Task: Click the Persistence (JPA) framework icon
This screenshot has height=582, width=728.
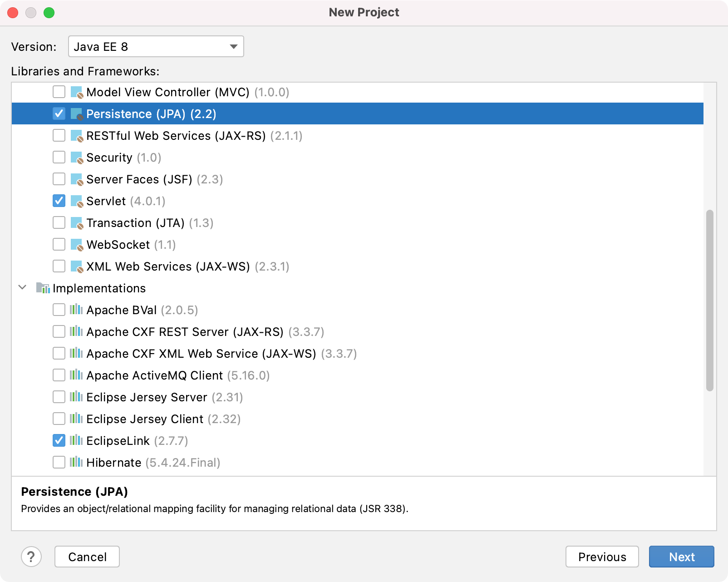Action: pos(76,114)
